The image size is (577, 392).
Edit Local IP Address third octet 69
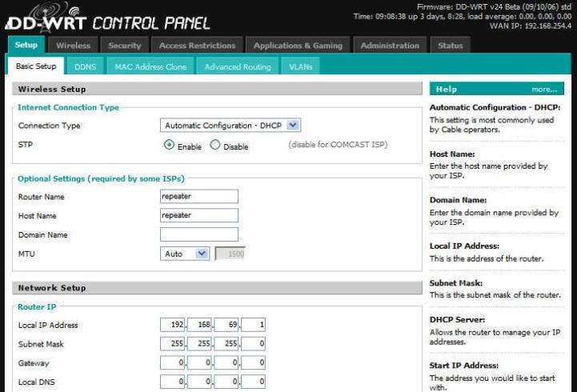point(226,325)
